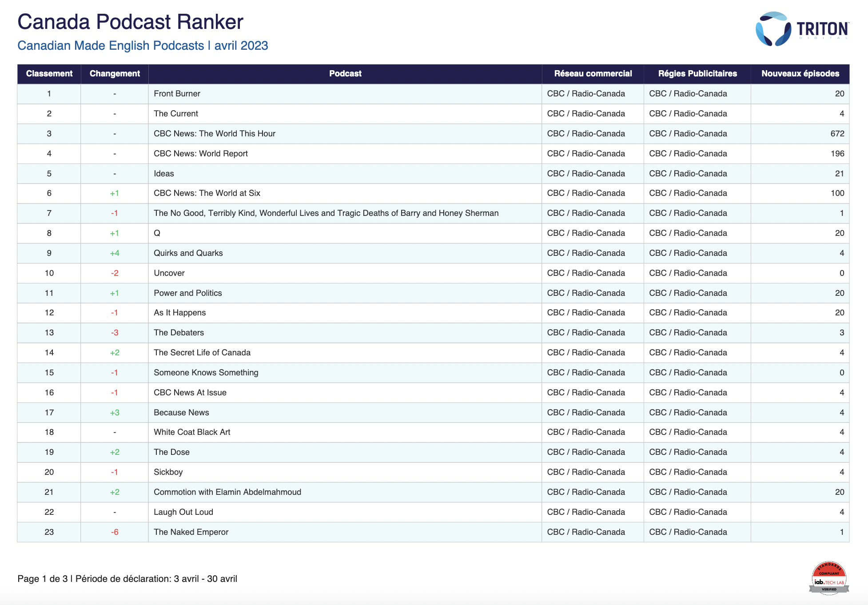Click the Classement column header

coord(49,74)
